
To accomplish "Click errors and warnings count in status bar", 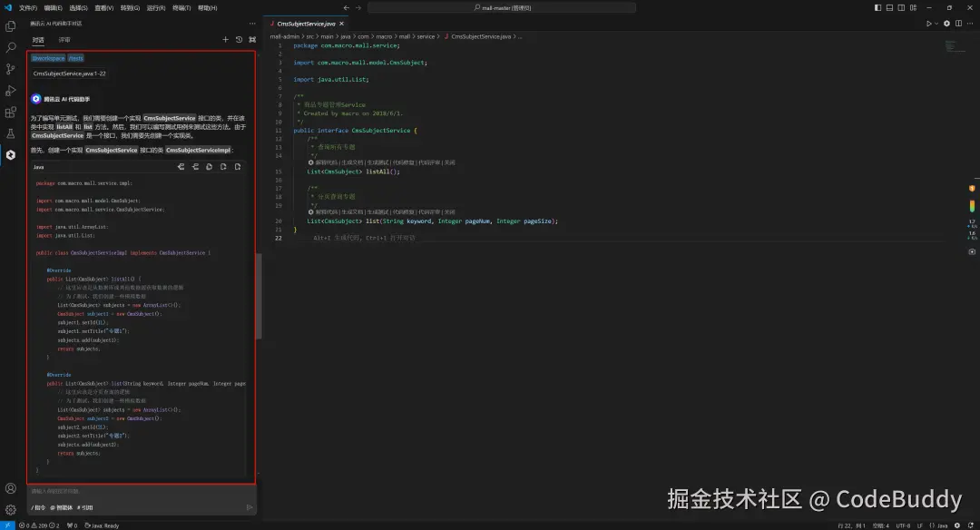I will [x=39, y=525].
